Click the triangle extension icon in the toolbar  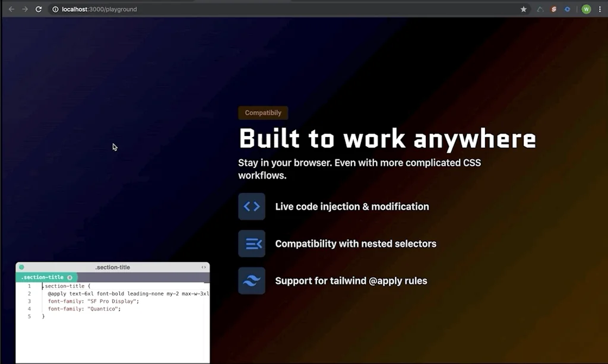pyautogui.click(x=540, y=9)
